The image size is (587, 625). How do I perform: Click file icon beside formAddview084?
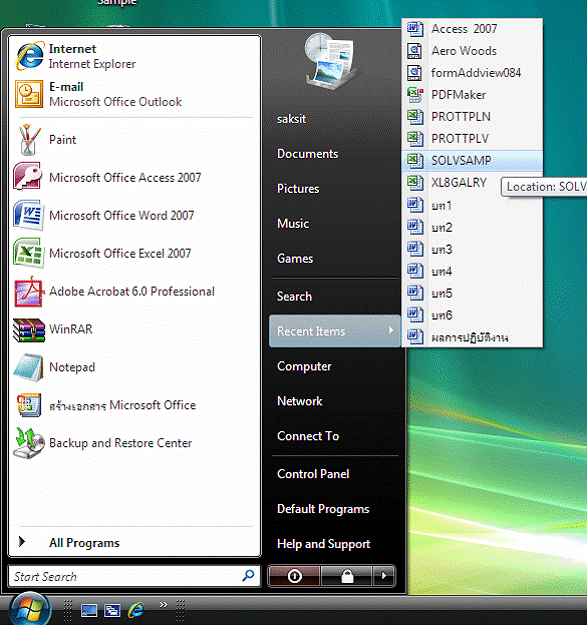click(x=415, y=73)
